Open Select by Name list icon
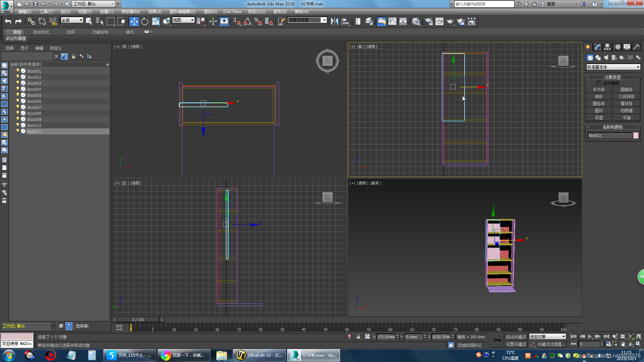 point(100,21)
